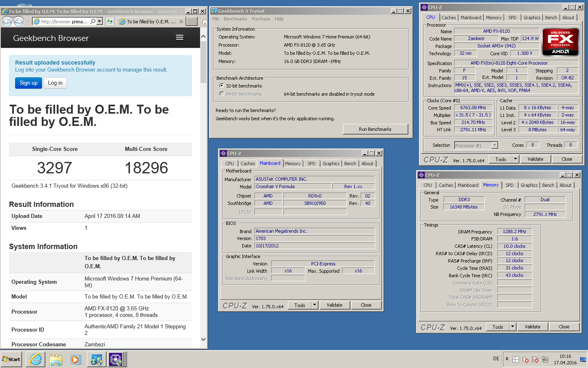
Task: Click the Sign up button
Action: point(29,83)
